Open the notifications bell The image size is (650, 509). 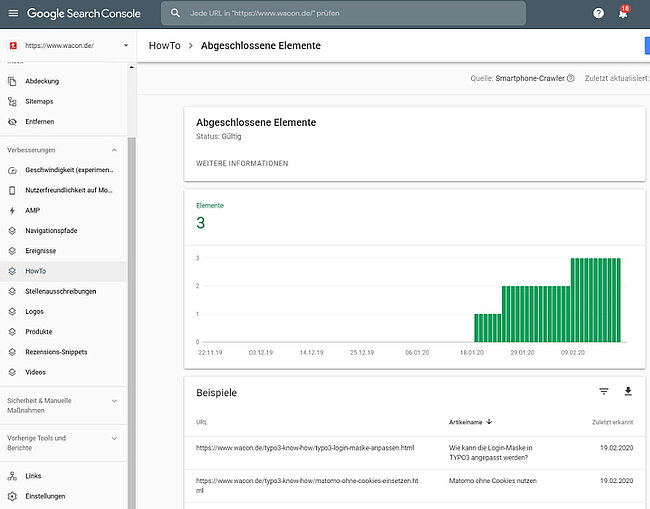coord(623,14)
